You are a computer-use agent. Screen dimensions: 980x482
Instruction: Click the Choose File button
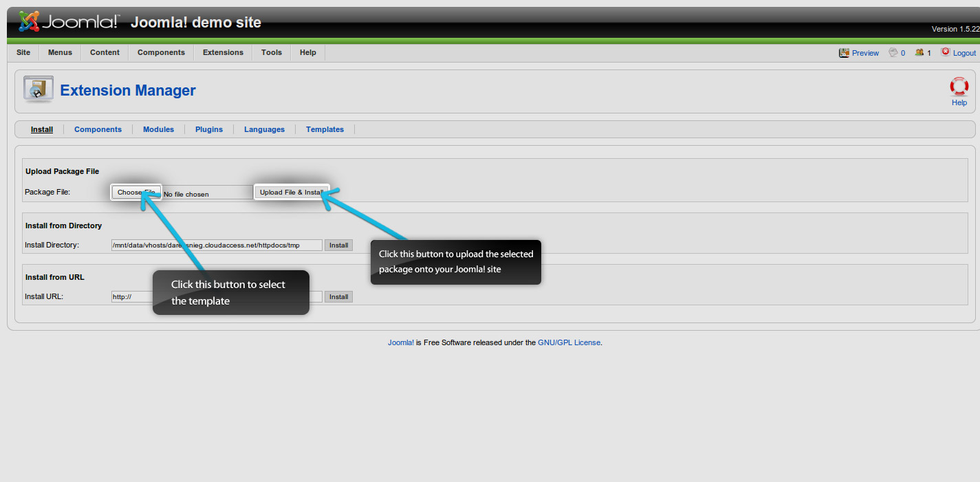tap(136, 193)
